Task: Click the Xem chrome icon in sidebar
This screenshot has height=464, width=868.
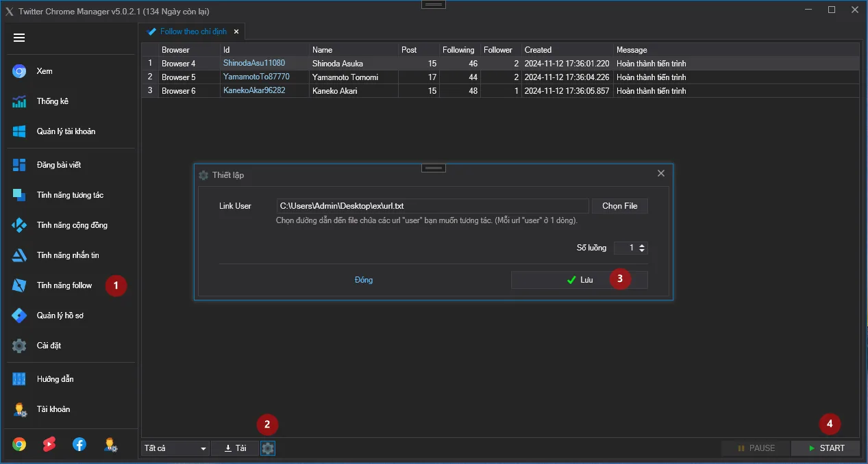Action: click(x=19, y=71)
